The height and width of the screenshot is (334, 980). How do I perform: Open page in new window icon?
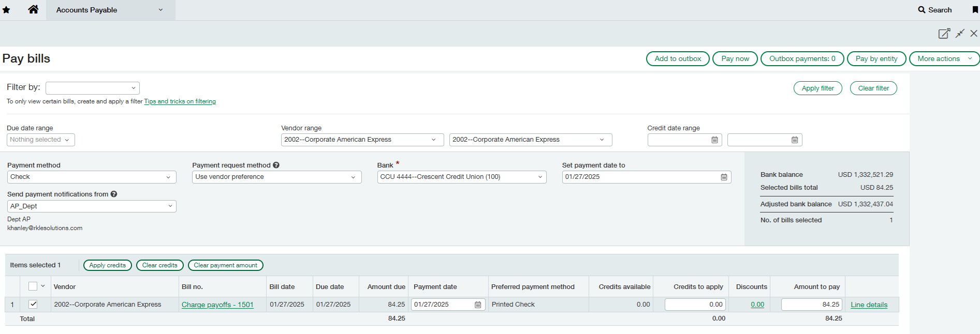tap(944, 34)
